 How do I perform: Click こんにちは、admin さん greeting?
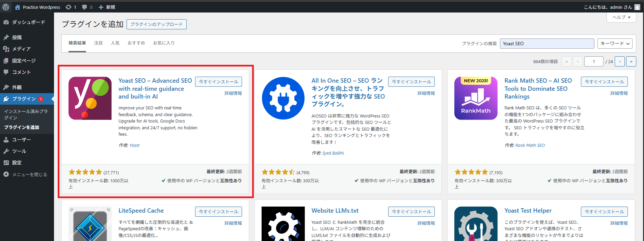pyautogui.click(x=608, y=7)
